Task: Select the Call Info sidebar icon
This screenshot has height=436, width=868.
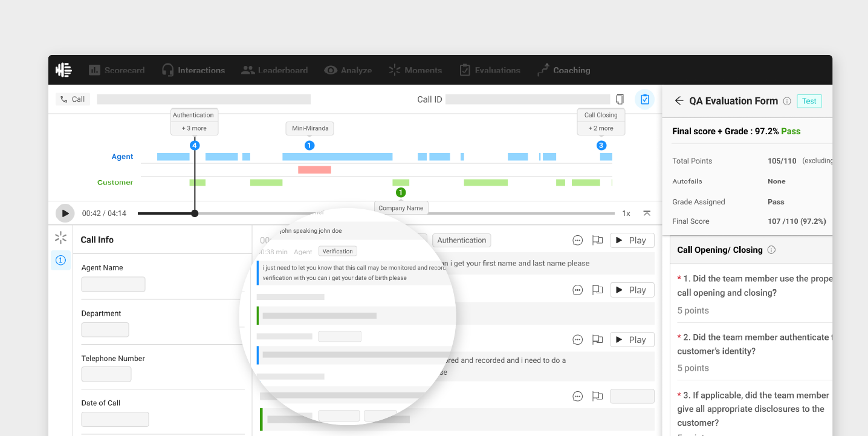Action: tap(60, 260)
